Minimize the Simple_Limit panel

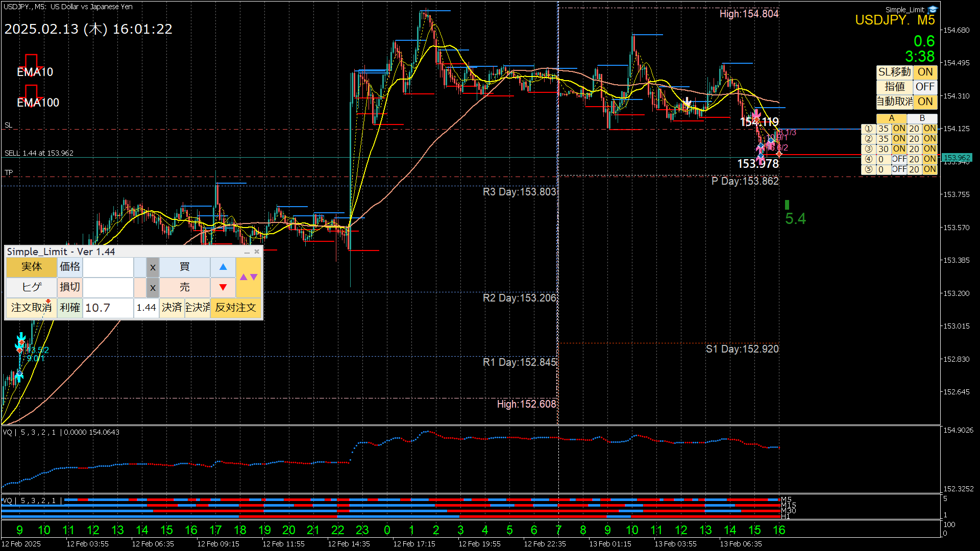[247, 252]
